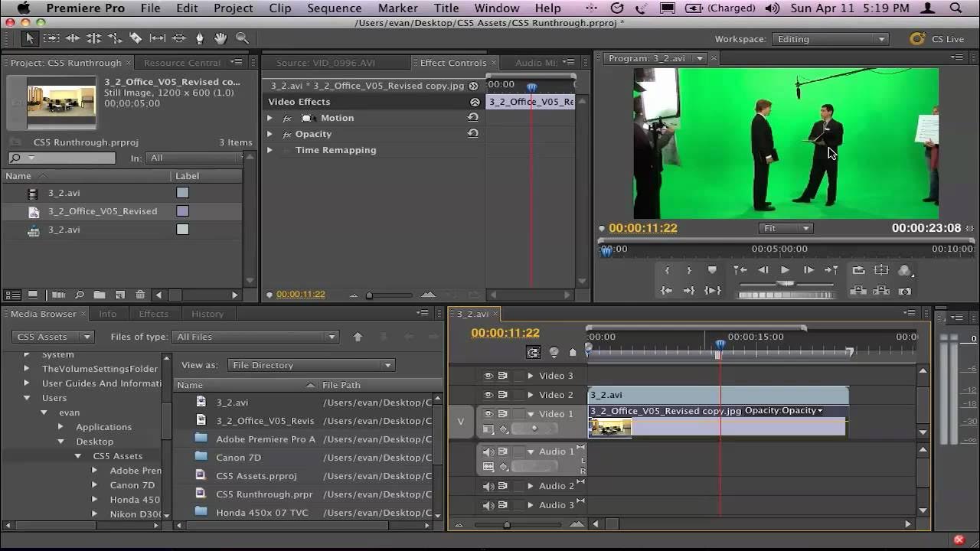Open the Workspace Editing dropdown

point(831,39)
